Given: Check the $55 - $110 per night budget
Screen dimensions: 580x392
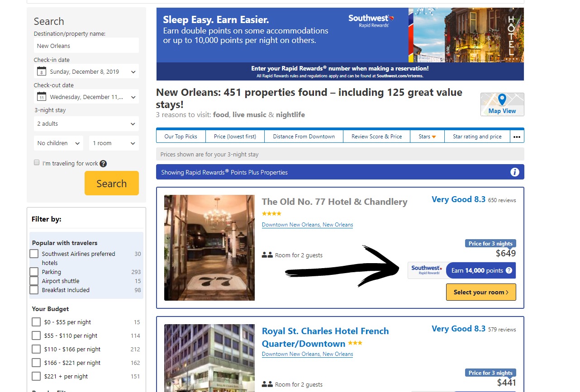Looking at the screenshot, I should tap(36, 335).
